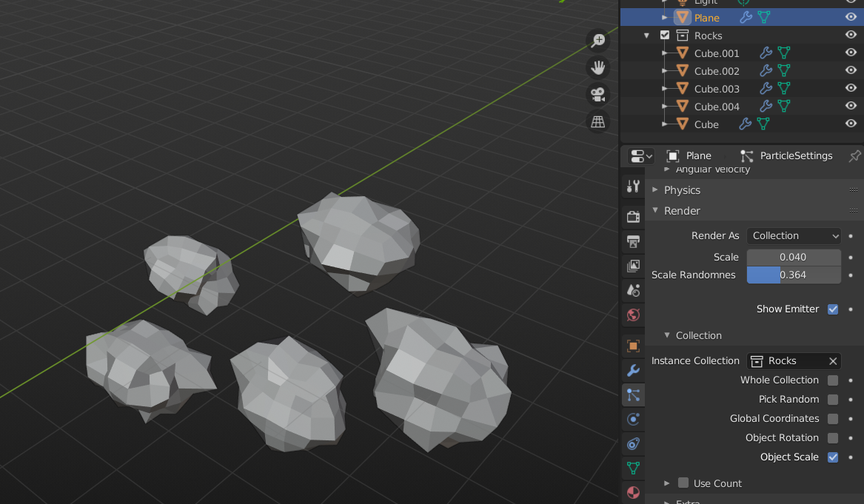Screen dimensions: 864x504
Task: Click the Scale Randomness 0.364 slider
Action: [x=794, y=275]
